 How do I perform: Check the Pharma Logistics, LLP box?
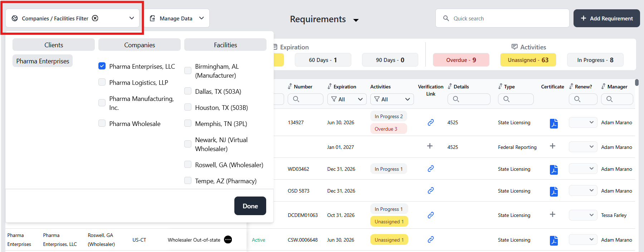(x=102, y=82)
